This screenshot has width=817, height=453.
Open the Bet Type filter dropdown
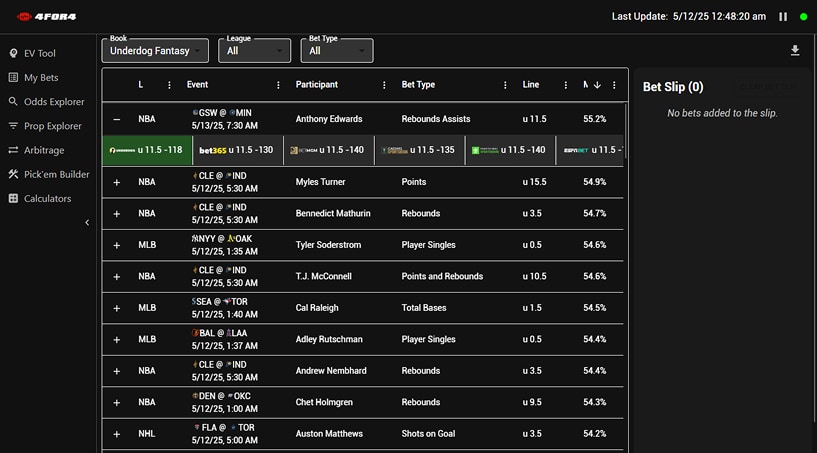[337, 51]
